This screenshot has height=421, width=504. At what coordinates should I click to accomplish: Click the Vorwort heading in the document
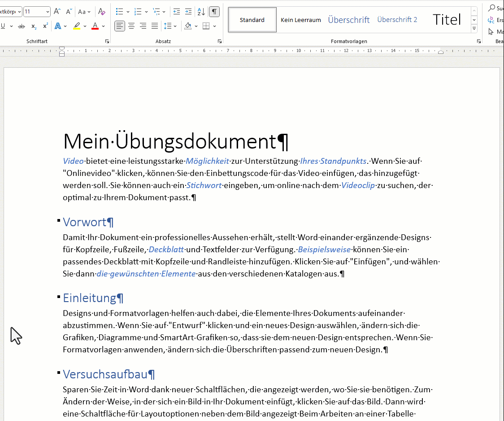85,222
